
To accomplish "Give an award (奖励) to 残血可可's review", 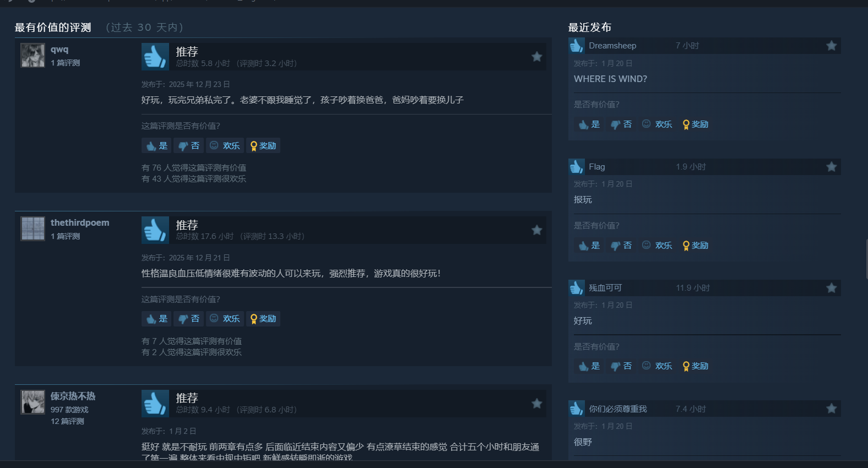I will [x=696, y=366].
